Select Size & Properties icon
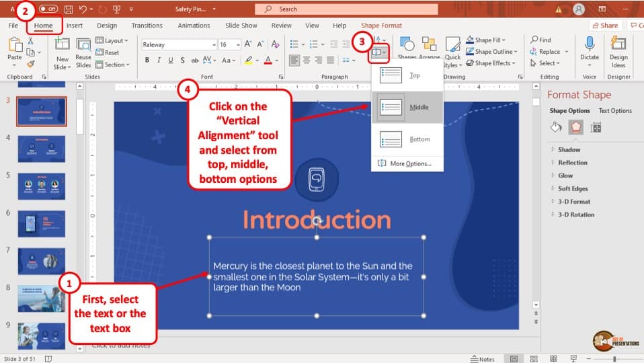 [596, 128]
